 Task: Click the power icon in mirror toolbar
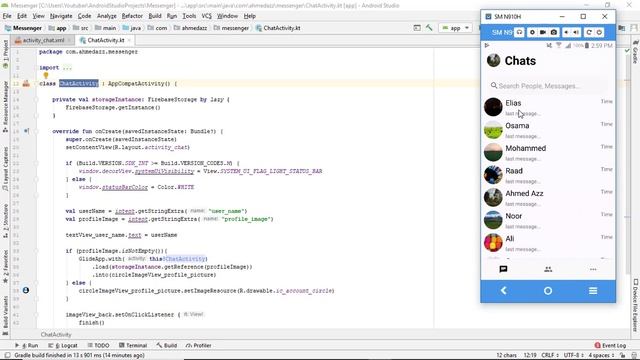599,32
